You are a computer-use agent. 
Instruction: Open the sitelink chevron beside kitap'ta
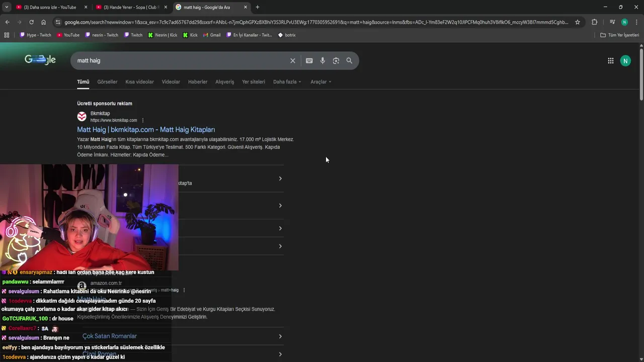click(x=280, y=178)
